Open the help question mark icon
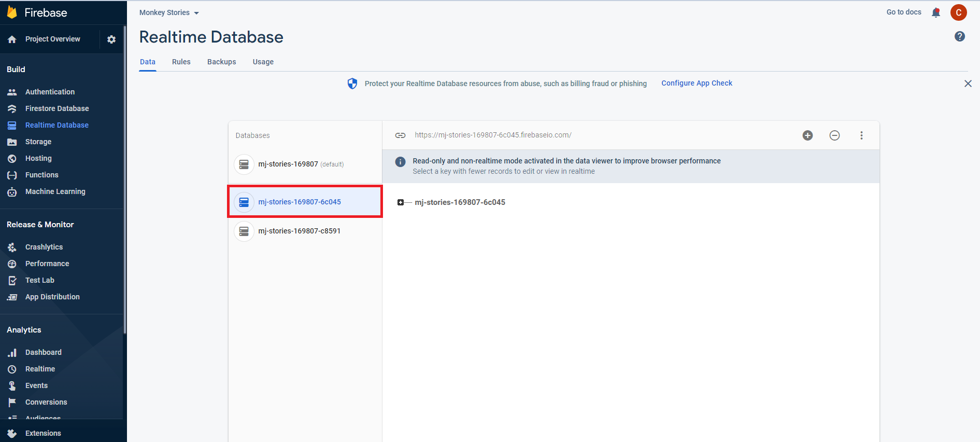This screenshot has height=442, width=980. click(960, 36)
